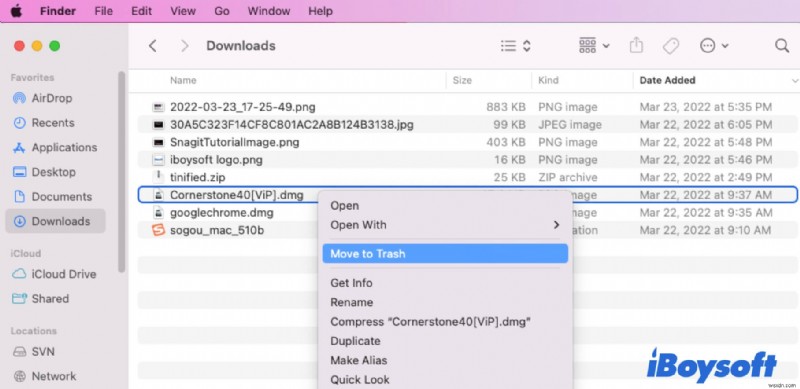Click the iCloud Drive cloud icon
Screen dimensions: 800x389
click(x=19, y=274)
